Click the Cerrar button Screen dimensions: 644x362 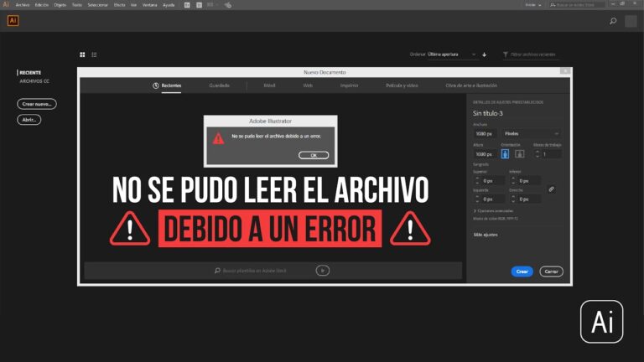tap(551, 271)
